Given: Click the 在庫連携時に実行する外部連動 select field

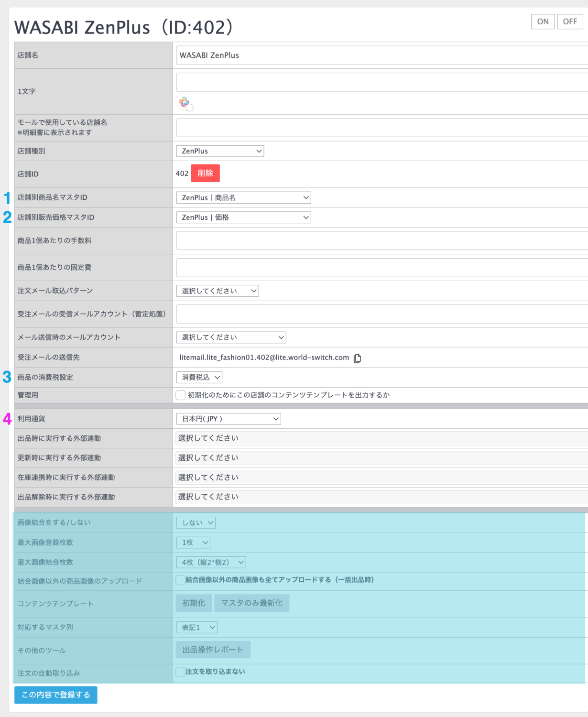Looking at the screenshot, I should pos(382,478).
